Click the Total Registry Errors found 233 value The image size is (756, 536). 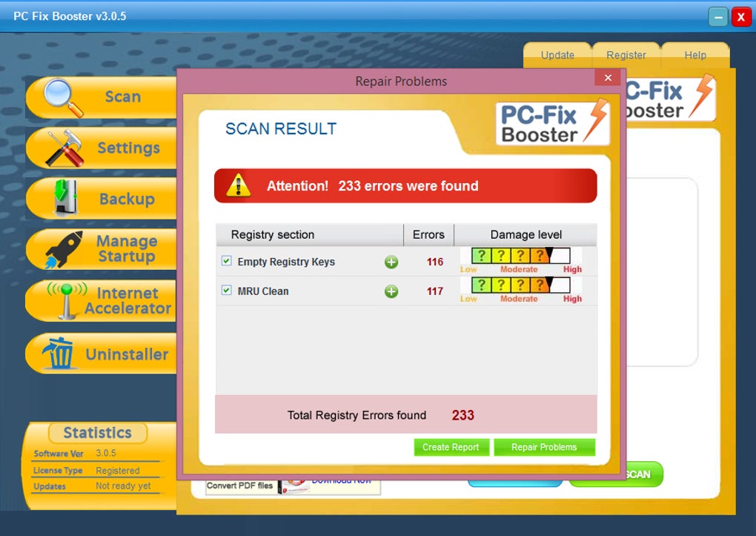click(462, 415)
